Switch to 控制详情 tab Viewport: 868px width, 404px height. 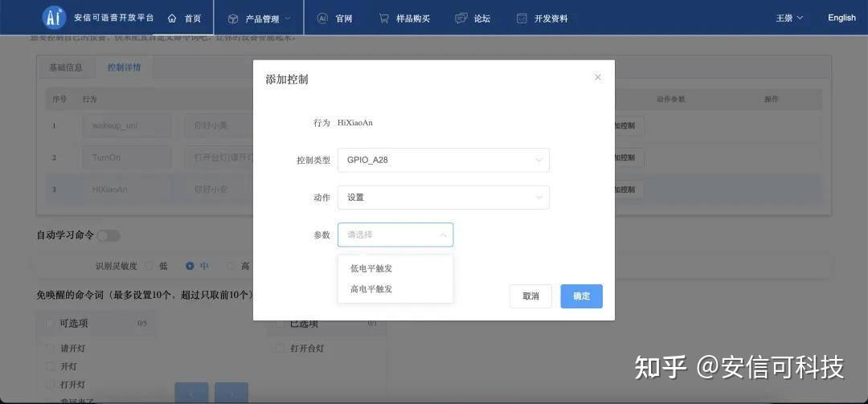[124, 67]
